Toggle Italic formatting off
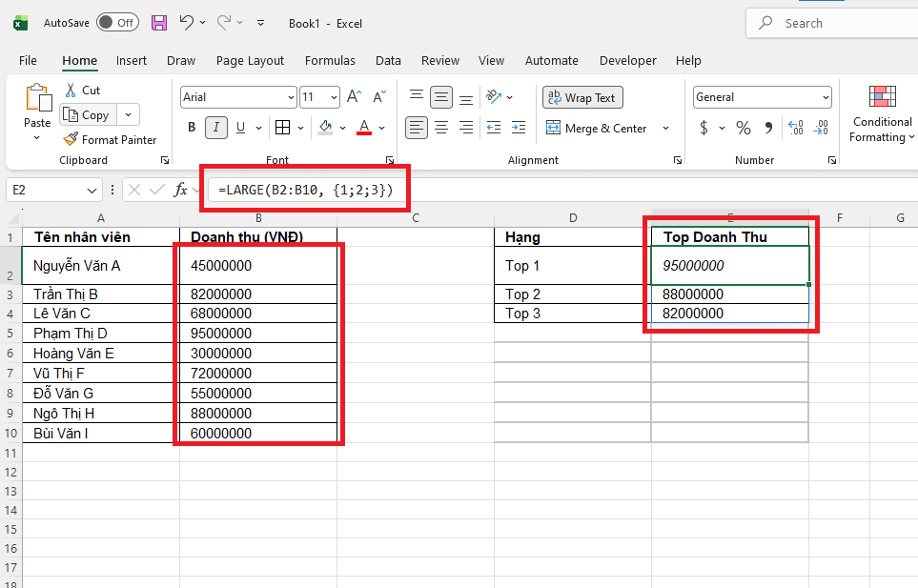 [216, 128]
